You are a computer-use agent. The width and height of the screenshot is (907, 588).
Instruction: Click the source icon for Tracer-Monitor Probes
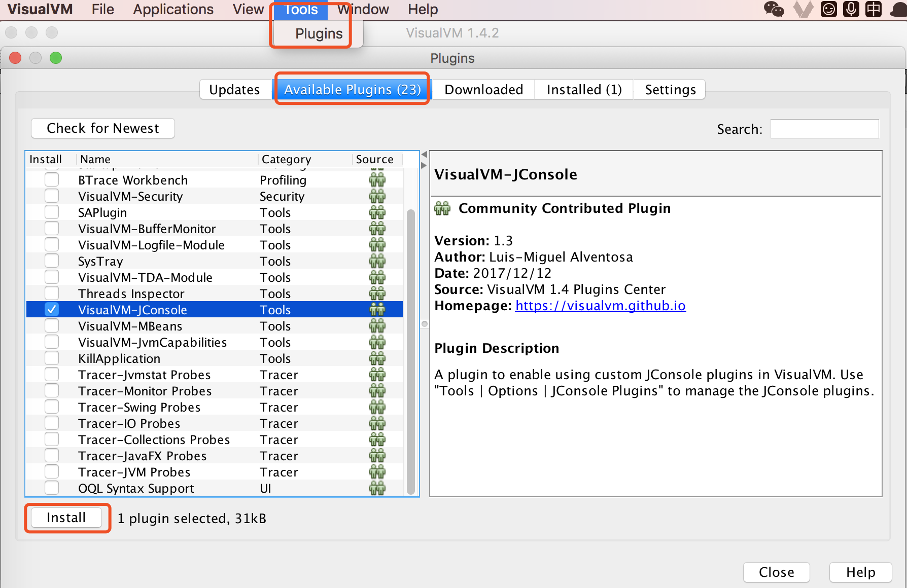(377, 391)
